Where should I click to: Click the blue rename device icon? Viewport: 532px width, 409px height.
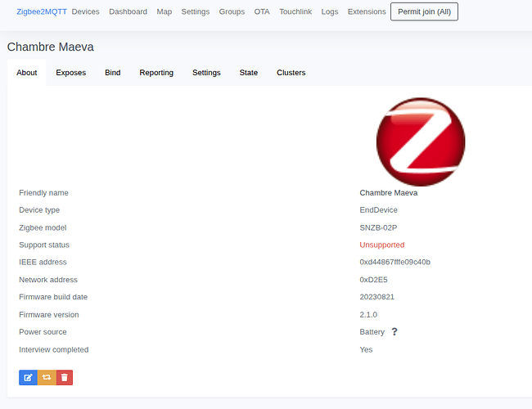28,377
